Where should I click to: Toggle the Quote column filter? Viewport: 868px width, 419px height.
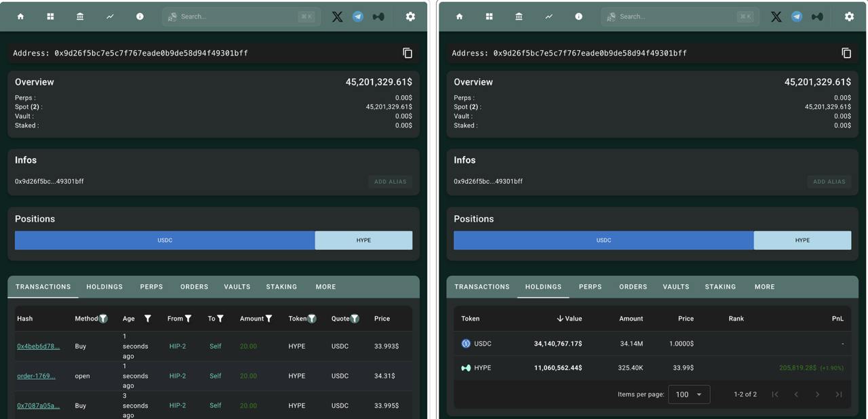pyautogui.click(x=355, y=319)
